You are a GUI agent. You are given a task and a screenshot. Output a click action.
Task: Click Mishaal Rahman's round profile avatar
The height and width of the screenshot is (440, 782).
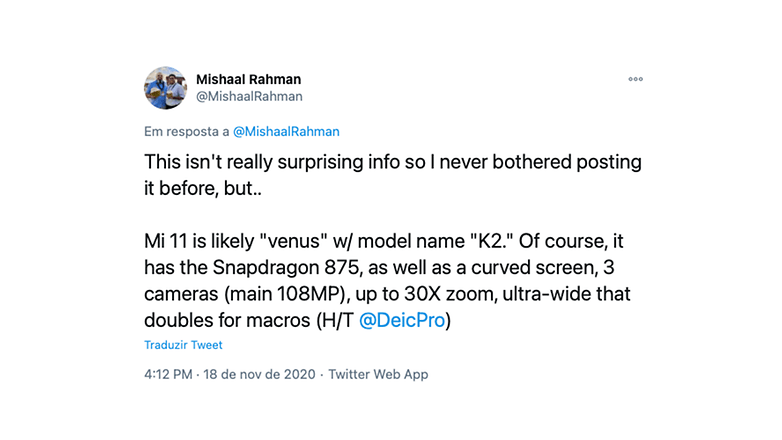(x=166, y=88)
